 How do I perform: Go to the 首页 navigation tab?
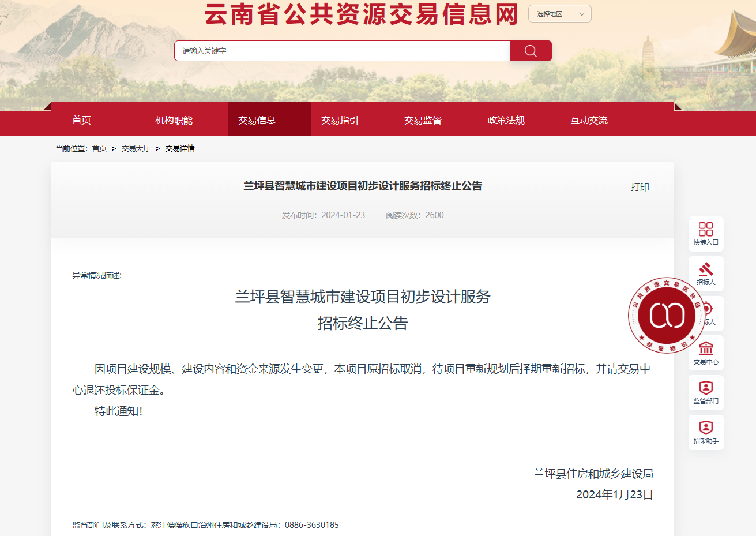point(81,120)
